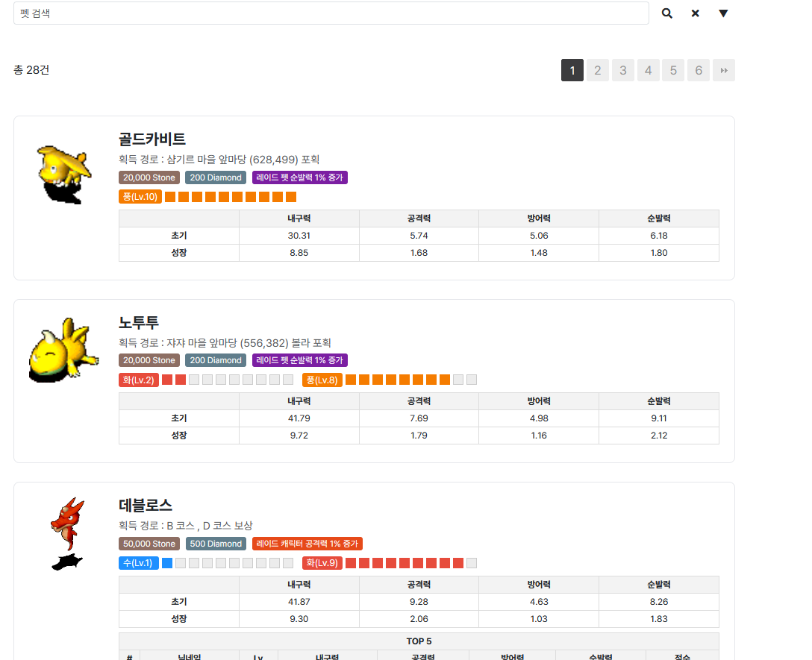
Task: Open page 4 of results
Action: click(x=648, y=71)
